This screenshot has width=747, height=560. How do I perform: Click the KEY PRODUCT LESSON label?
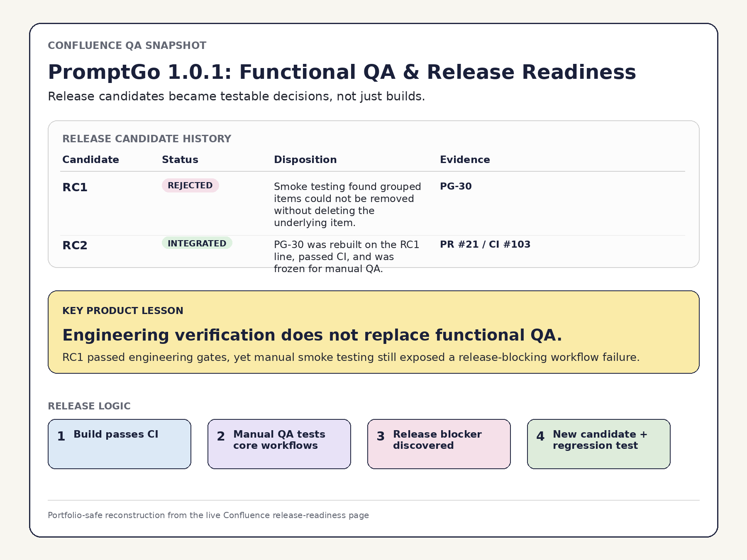[123, 311]
